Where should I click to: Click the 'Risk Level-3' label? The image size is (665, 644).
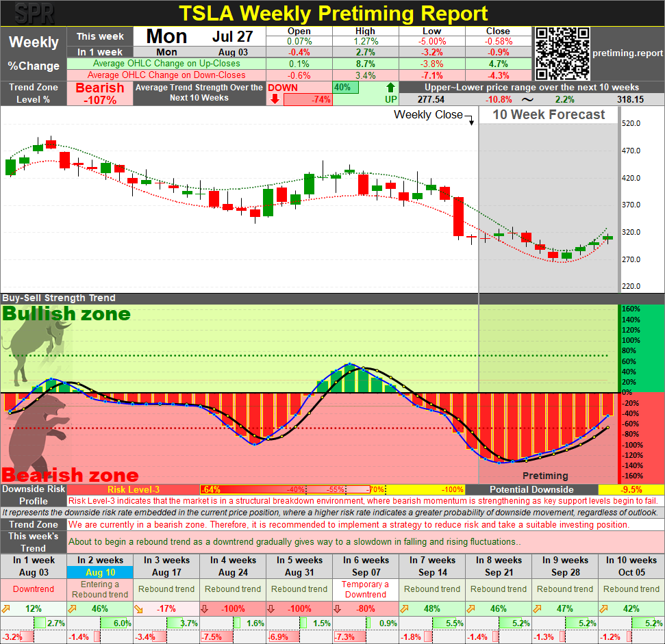point(134,489)
